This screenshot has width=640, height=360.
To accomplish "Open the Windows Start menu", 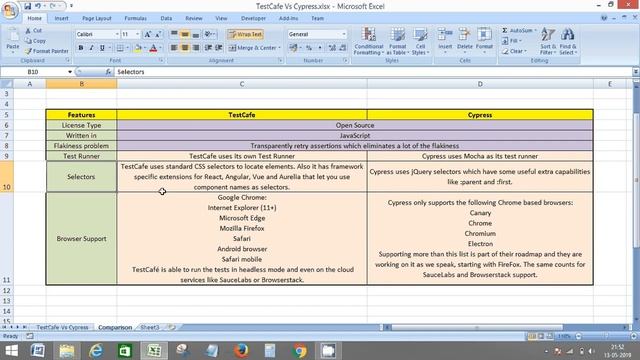I will coord(11,351).
